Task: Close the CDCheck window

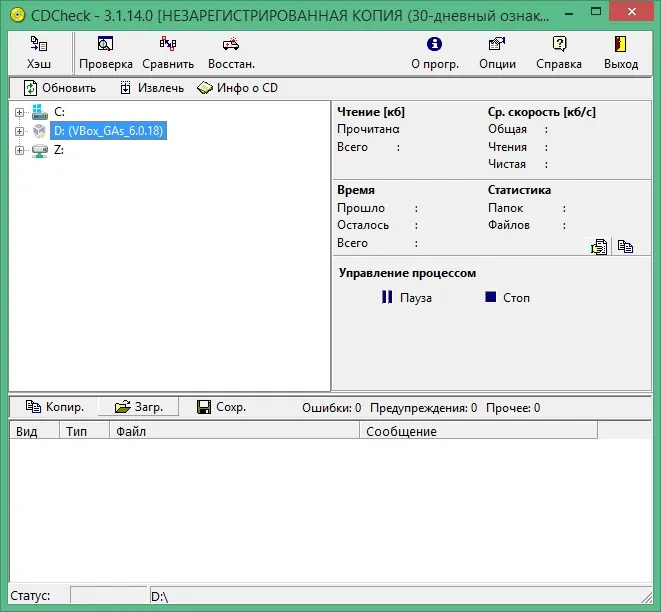Action: tap(631, 12)
